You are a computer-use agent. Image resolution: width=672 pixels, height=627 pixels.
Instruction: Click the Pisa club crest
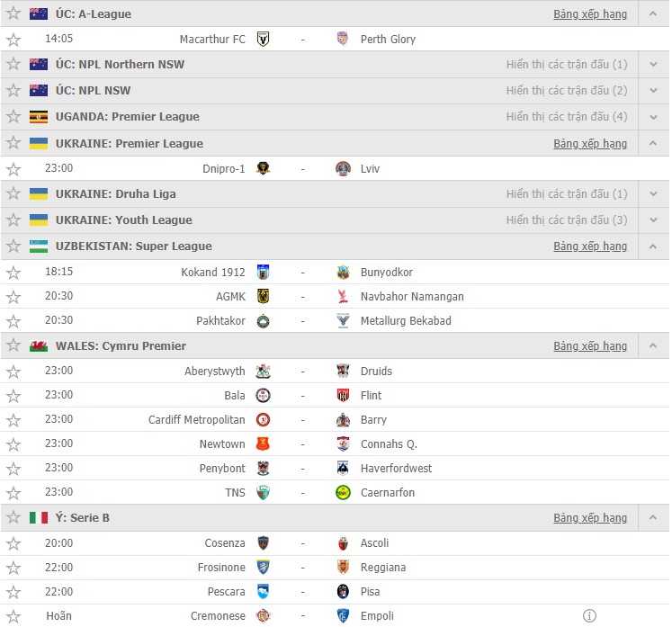tap(343, 591)
